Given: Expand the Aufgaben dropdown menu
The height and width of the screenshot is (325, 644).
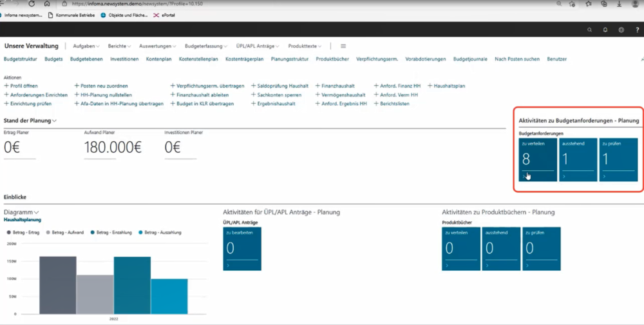Looking at the screenshot, I should (86, 46).
